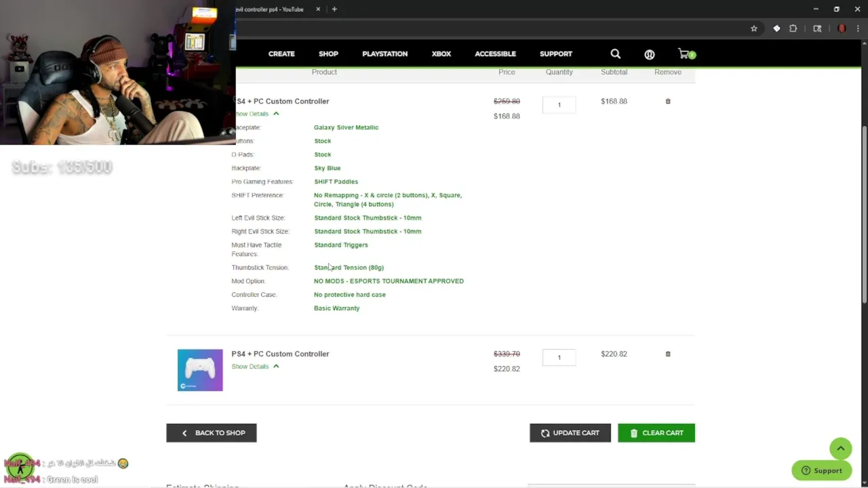868x488 pixels.
Task: Click the Subtotal column header
Action: (x=614, y=72)
